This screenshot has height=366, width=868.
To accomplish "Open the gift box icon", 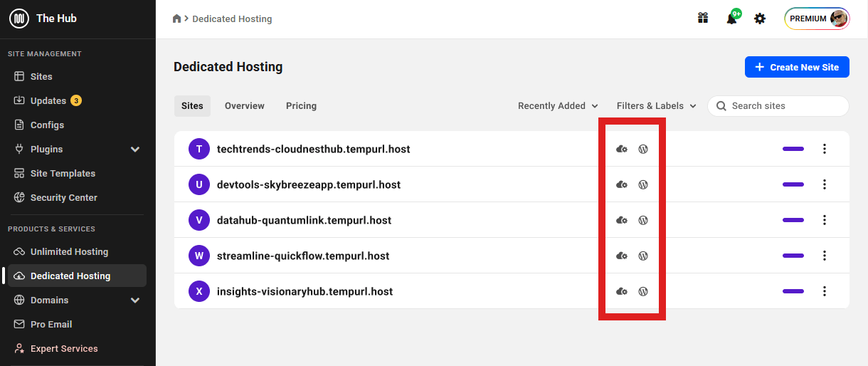I will (703, 19).
